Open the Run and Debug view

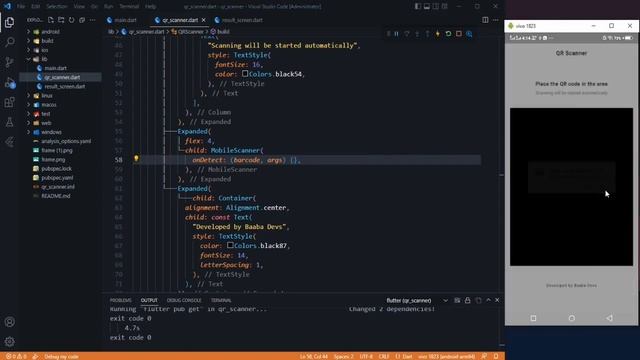pos(9,82)
